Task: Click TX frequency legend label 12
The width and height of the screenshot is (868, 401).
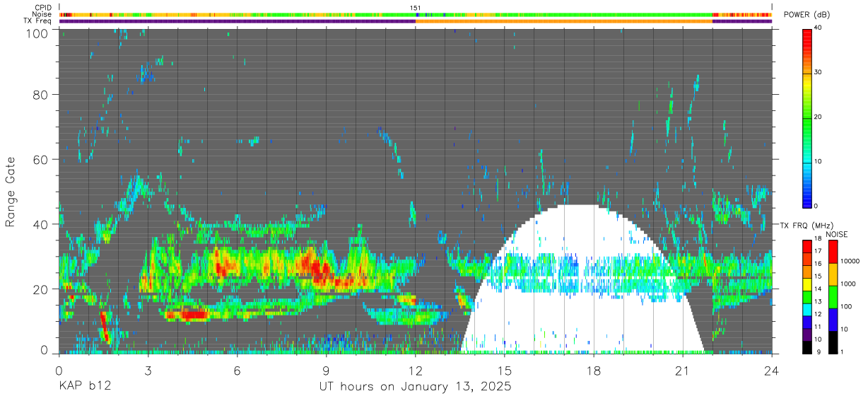Action: point(817,314)
